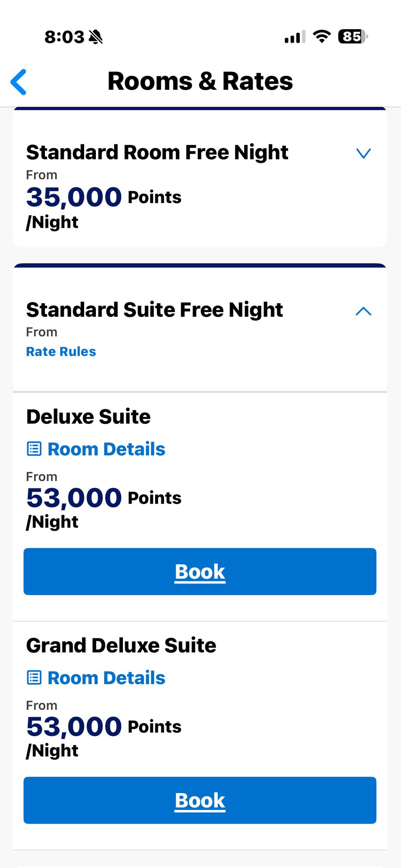Image resolution: width=401 pixels, height=868 pixels.
Task: Collapse the Standard Suite Free Night chevron
Action: 363,311
